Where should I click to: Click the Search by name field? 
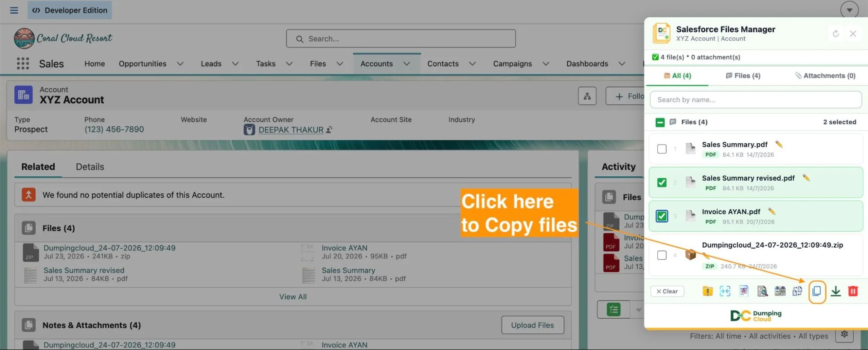click(756, 100)
